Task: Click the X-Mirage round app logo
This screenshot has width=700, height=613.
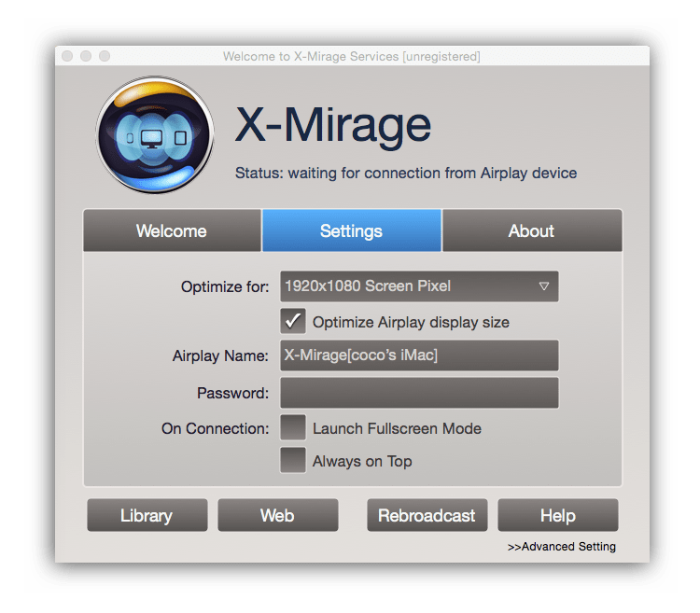Action: click(155, 136)
